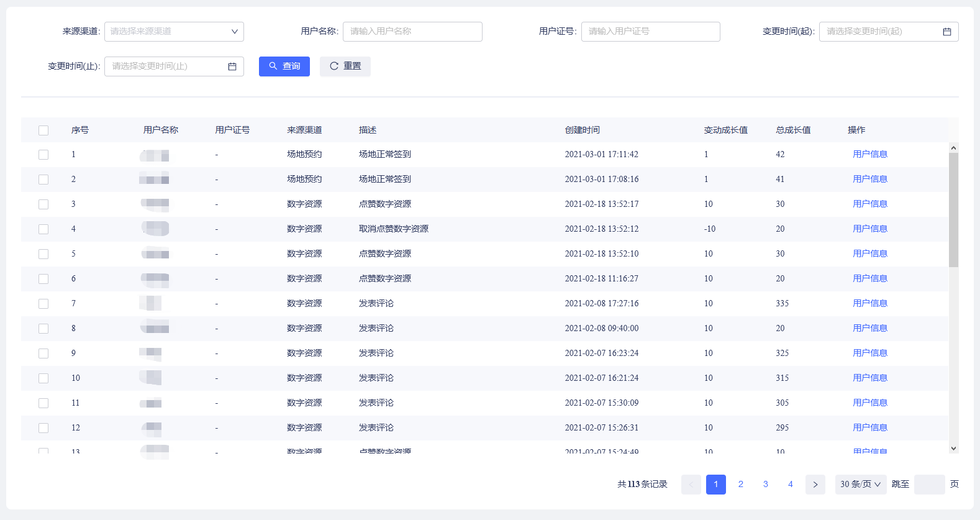This screenshot has height=520, width=980.
Task: Go to next page arrow
Action: click(x=815, y=485)
